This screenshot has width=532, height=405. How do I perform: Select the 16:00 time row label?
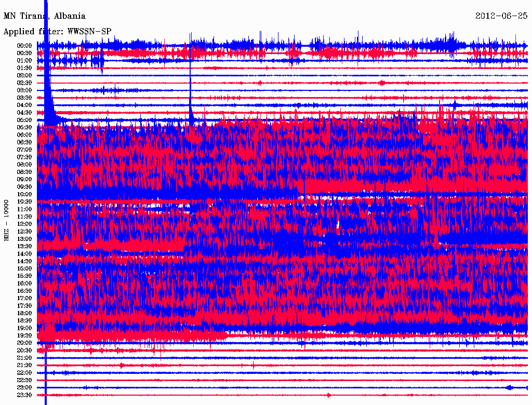coord(24,283)
